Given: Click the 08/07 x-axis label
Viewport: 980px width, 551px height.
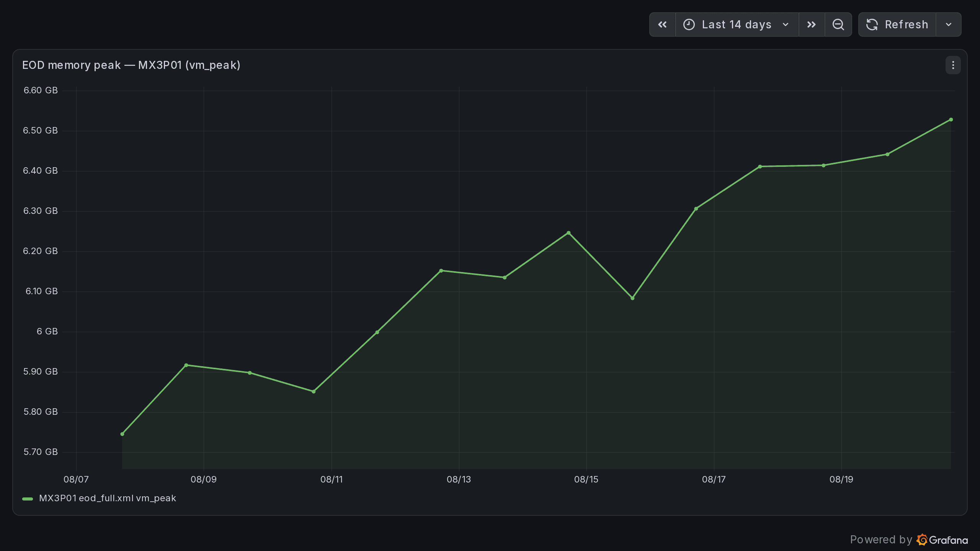Looking at the screenshot, I should (x=76, y=479).
